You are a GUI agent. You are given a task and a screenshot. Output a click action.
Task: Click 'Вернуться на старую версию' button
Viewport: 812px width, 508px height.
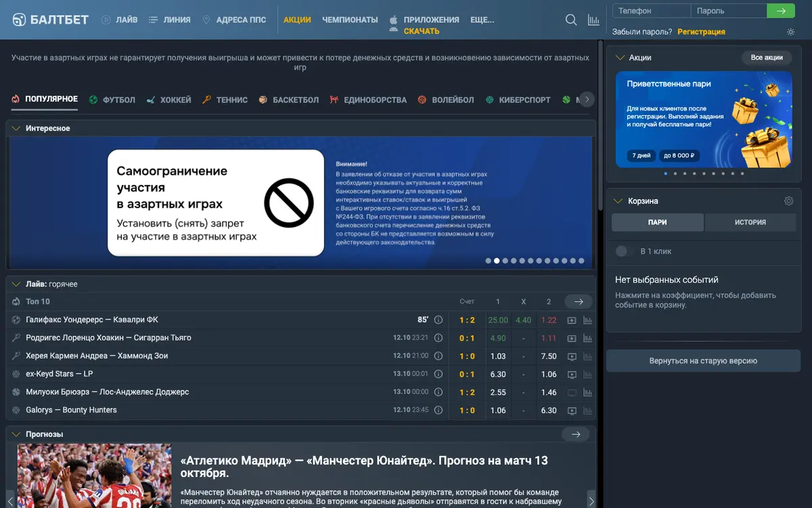tap(703, 361)
